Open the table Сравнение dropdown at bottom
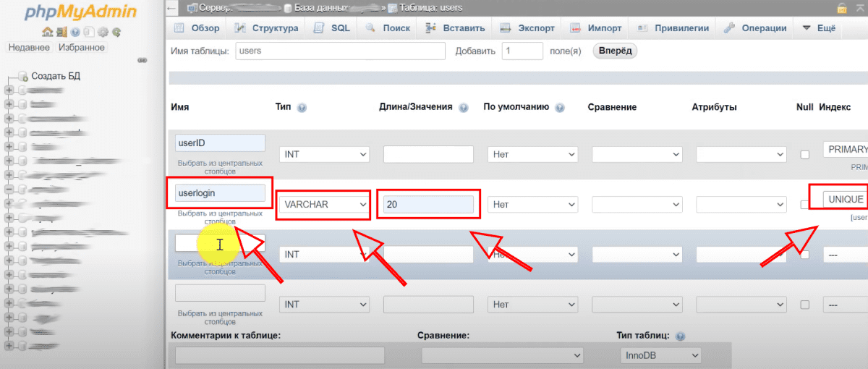 click(502, 355)
